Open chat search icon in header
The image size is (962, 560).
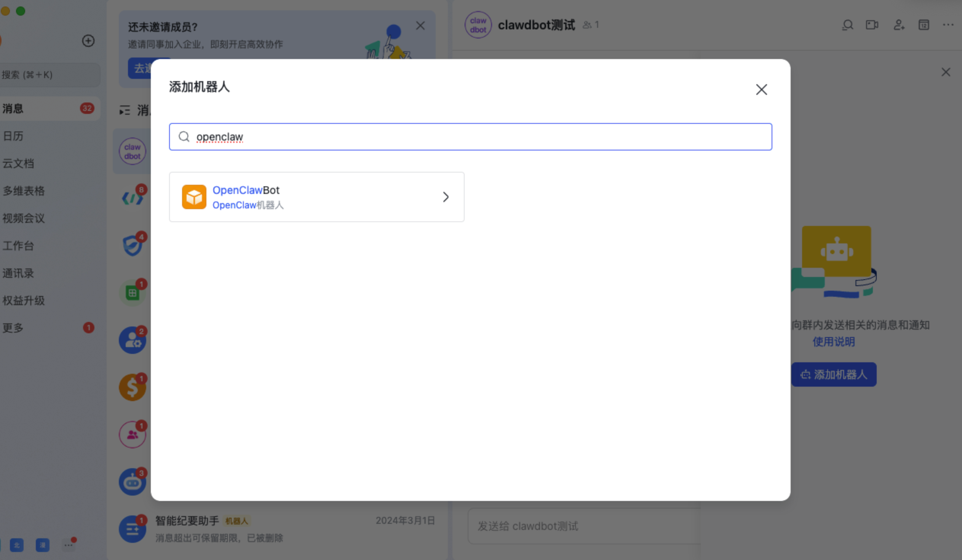click(x=847, y=25)
